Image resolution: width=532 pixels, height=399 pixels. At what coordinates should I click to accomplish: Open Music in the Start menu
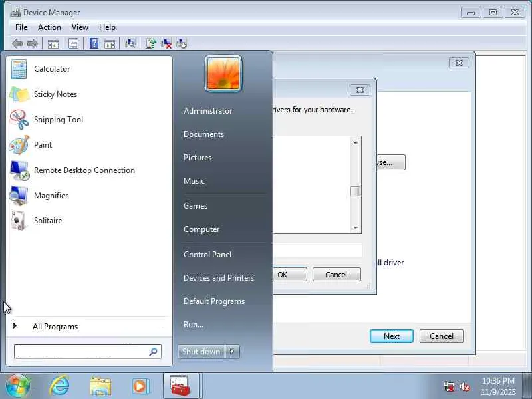194,181
